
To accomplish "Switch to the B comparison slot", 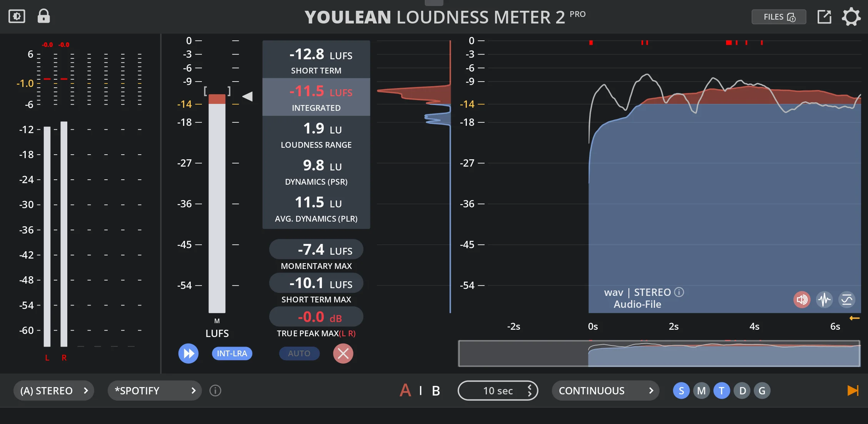I will 436,391.
